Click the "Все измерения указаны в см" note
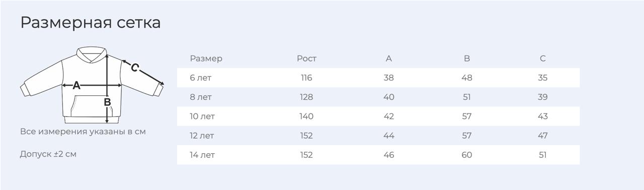This screenshot has width=644, height=190. [x=83, y=132]
